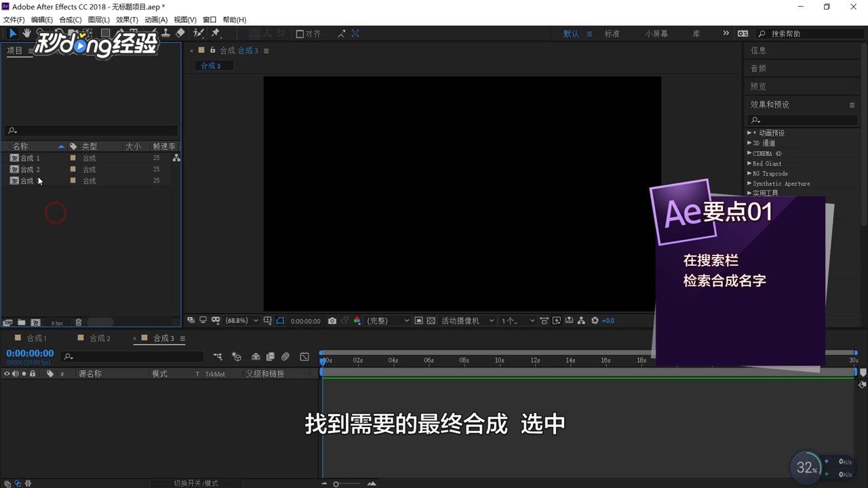Viewport: 868px width, 488px height.
Task: Create a new composition from Project panel footer
Action: click(x=35, y=323)
